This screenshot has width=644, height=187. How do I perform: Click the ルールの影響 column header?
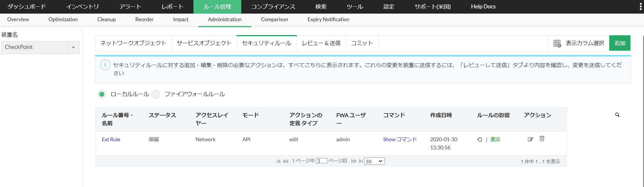tap(493, 115)
